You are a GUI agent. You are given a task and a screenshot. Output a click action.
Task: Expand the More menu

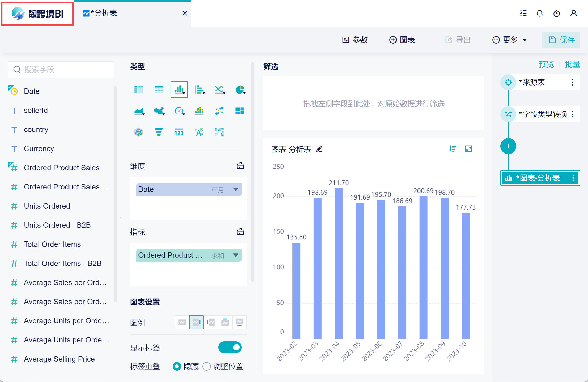pyautogui.click(x=510, y=40)
